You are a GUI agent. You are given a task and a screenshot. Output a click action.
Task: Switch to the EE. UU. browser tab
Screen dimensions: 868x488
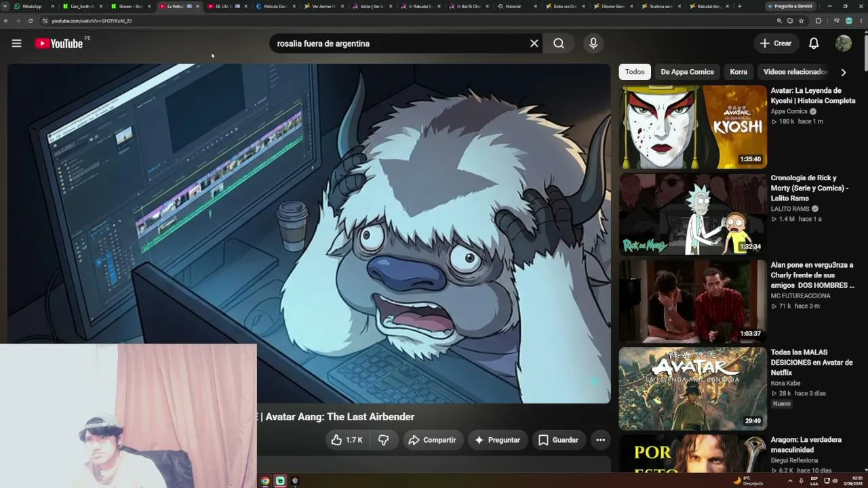227,6
